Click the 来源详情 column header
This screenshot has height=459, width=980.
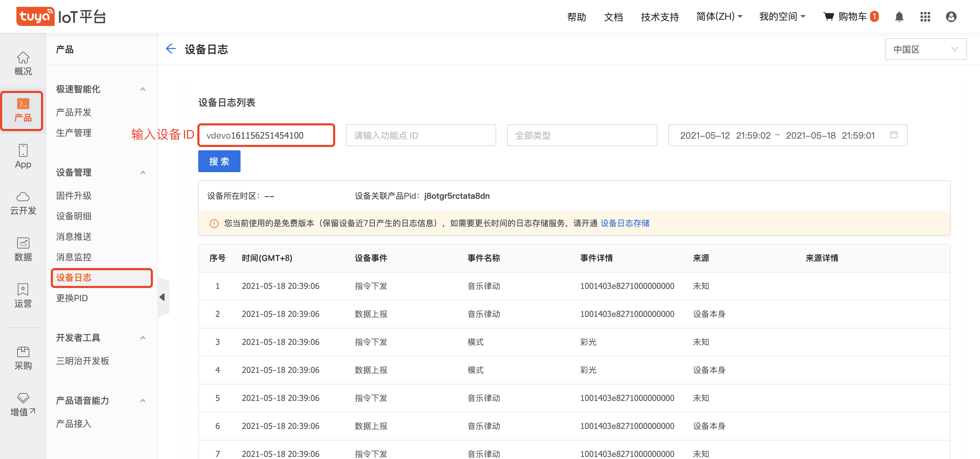pos(822,258)
